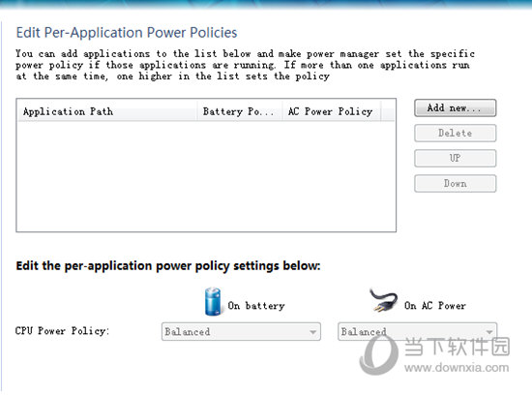Click the UP button
Image resolution: width=532 pixels, height=395 pixels.
455,158
